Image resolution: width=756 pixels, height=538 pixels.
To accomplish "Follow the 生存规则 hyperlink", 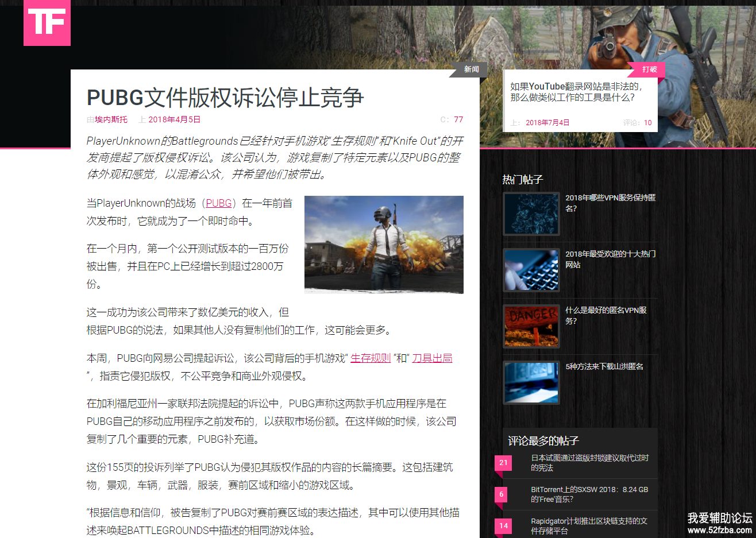I will pos(371,358).
